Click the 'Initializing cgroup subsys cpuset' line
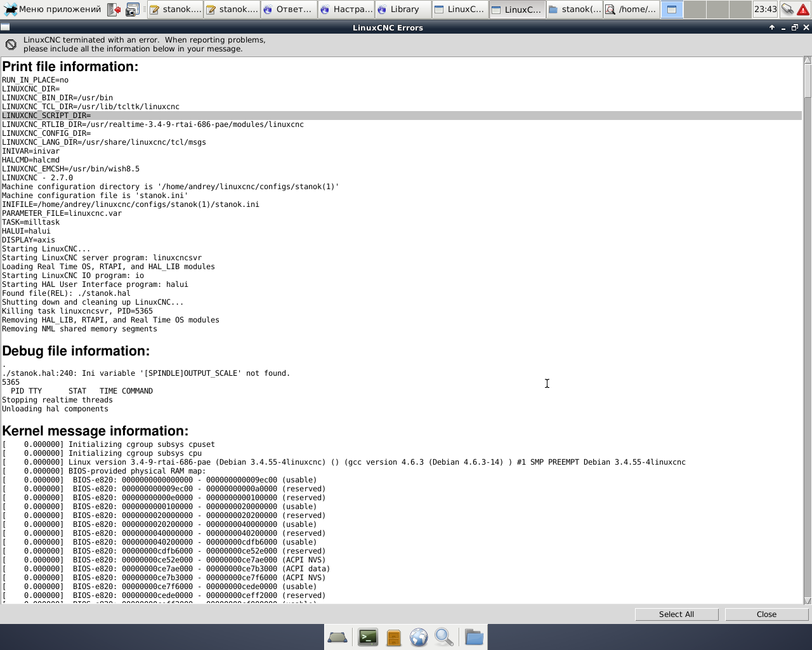The image size is (812, 650). (x=108, y=444)
